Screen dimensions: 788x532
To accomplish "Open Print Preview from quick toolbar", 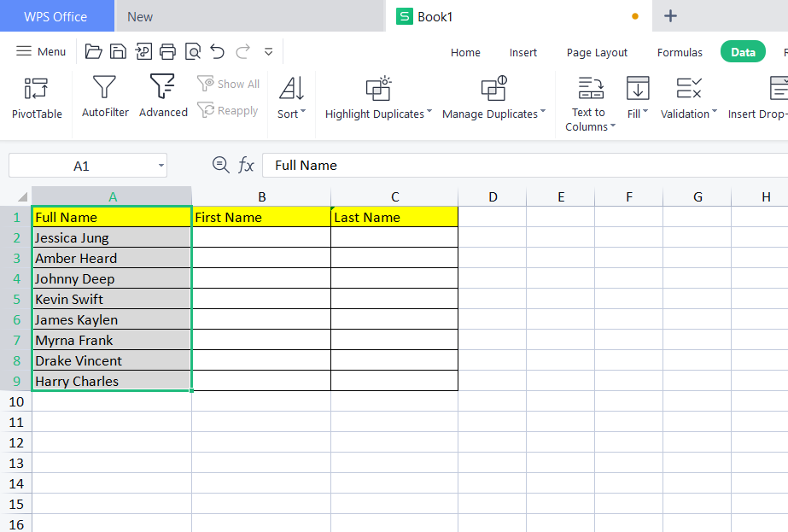I will point(193,52).
